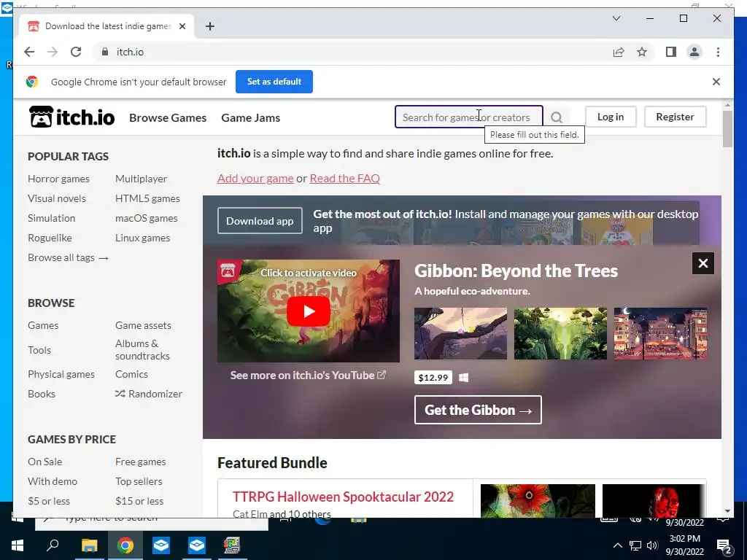Click the itch.io logo

click(72, 117)
